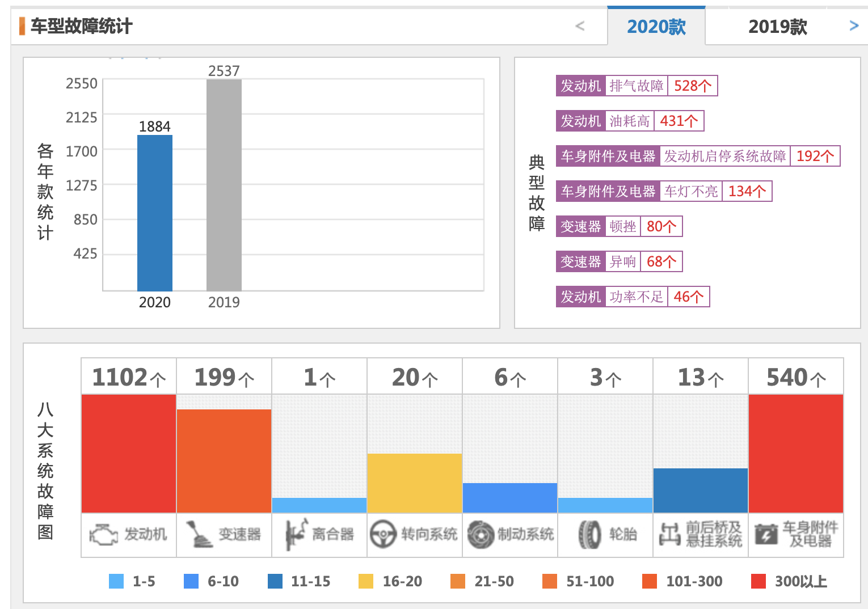
Task: Click the 11-15 legend color swatch
Action: tap(275, 581)
